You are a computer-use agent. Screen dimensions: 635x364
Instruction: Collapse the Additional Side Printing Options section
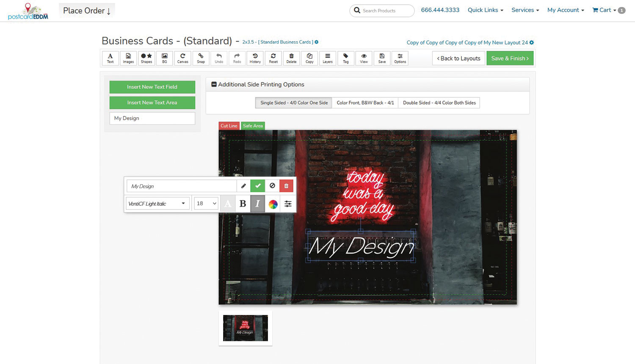pyautogui.click(x=214, y=84)
